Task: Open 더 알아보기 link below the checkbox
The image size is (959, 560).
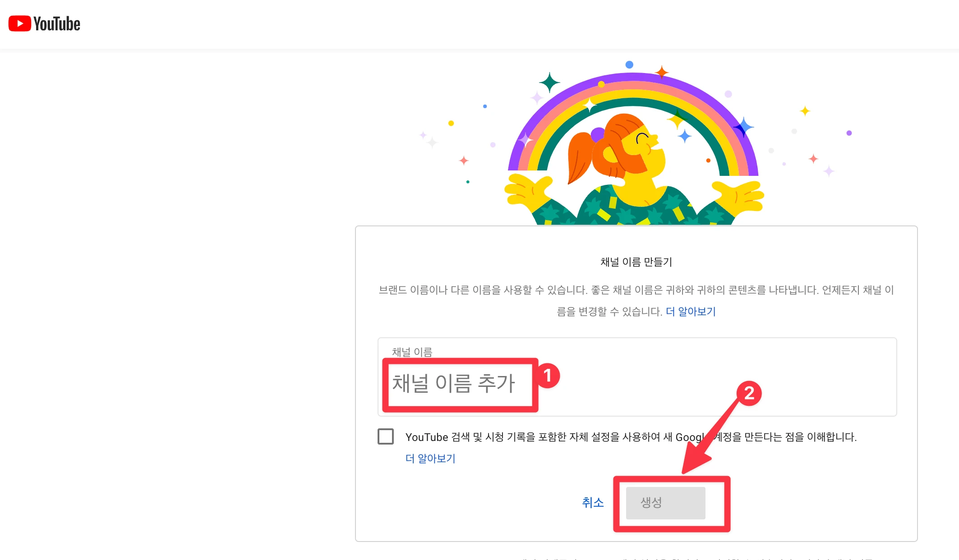Action: tap(430, 459)
